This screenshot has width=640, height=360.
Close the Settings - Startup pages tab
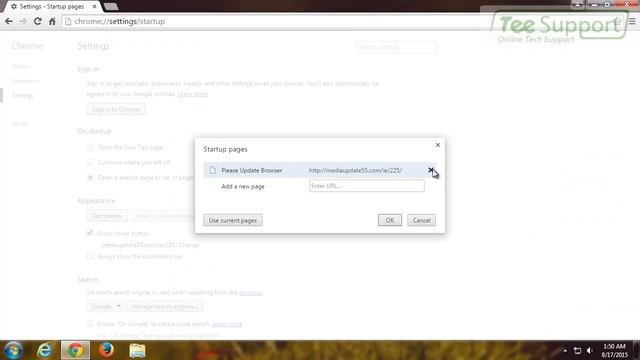(95, 7)
